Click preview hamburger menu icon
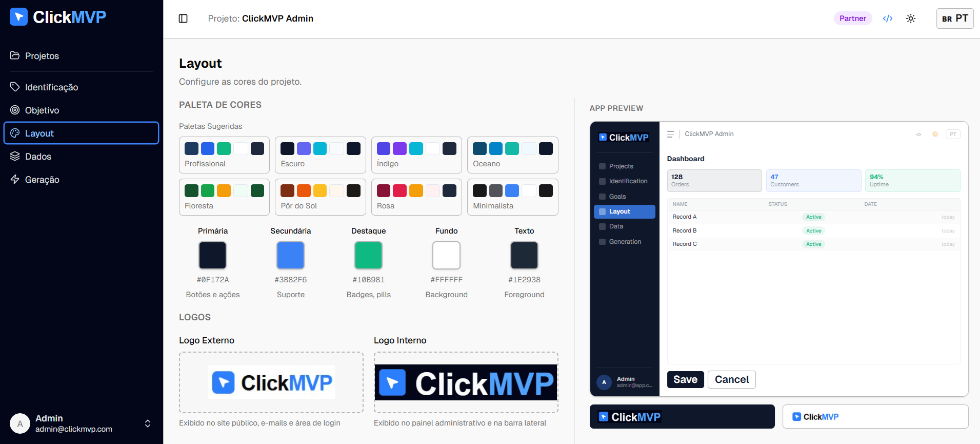This screenshot has height=444, width=980. point(670,134)
